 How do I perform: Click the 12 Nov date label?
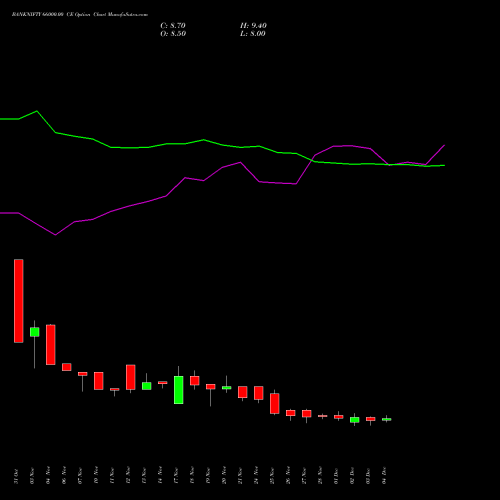click(128, 476)
